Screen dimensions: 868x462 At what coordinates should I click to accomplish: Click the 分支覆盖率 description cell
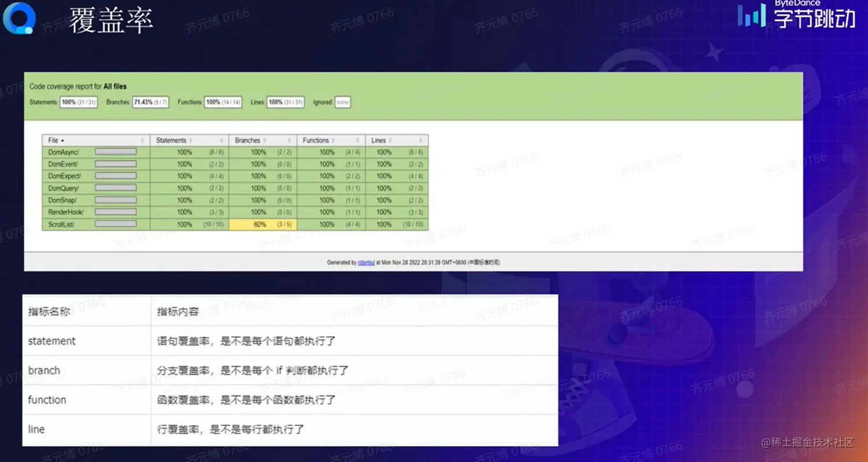click(x=355, y=370)
